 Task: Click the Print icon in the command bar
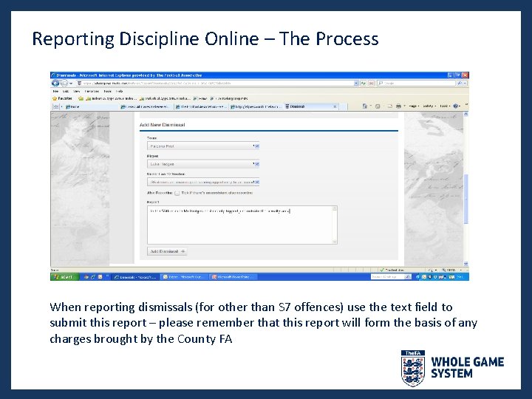tap(399, 106)
